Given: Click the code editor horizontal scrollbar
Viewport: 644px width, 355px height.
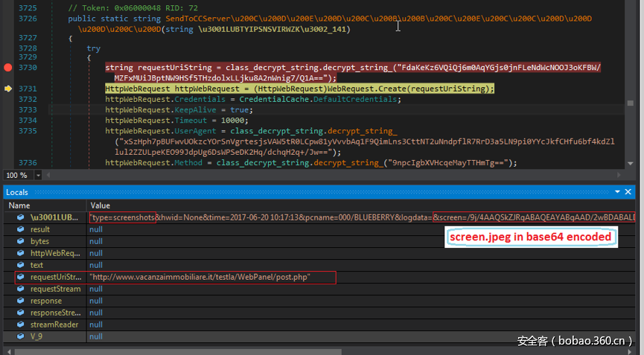Looking at the screenshot, I should 335,175.
